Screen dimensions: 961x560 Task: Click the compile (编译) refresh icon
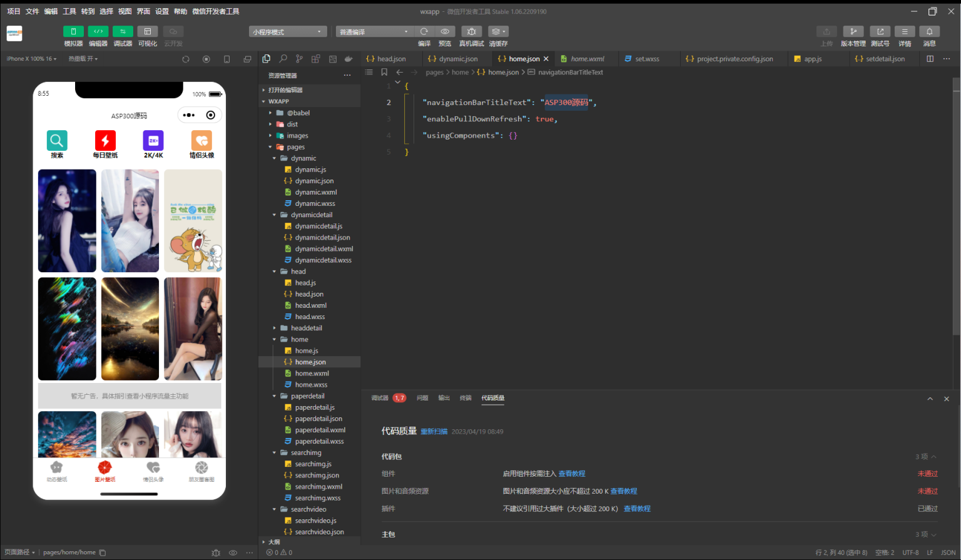click(x=424, y=32)
